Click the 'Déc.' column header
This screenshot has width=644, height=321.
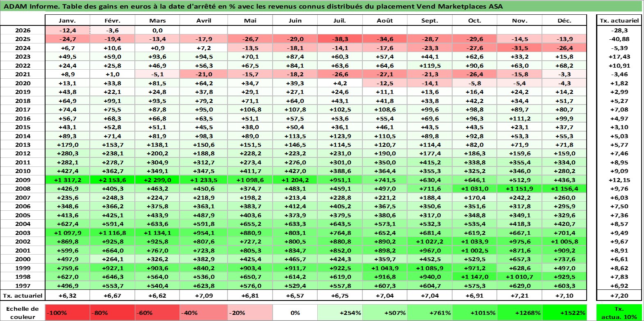tap(564, 20)
